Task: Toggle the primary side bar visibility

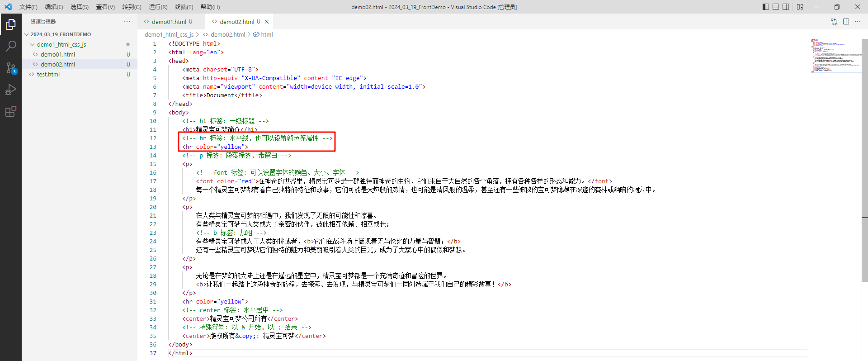Action: click(766, 7)
